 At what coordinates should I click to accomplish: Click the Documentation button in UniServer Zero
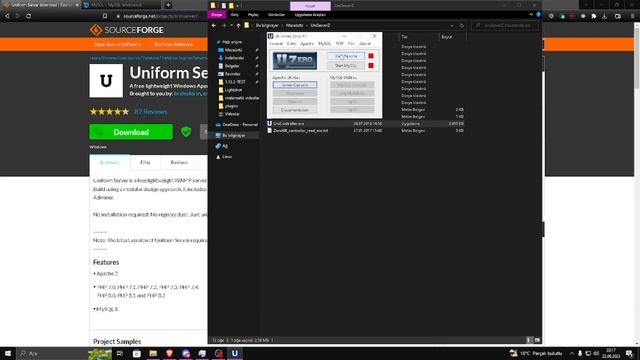(x=295, y=110)
